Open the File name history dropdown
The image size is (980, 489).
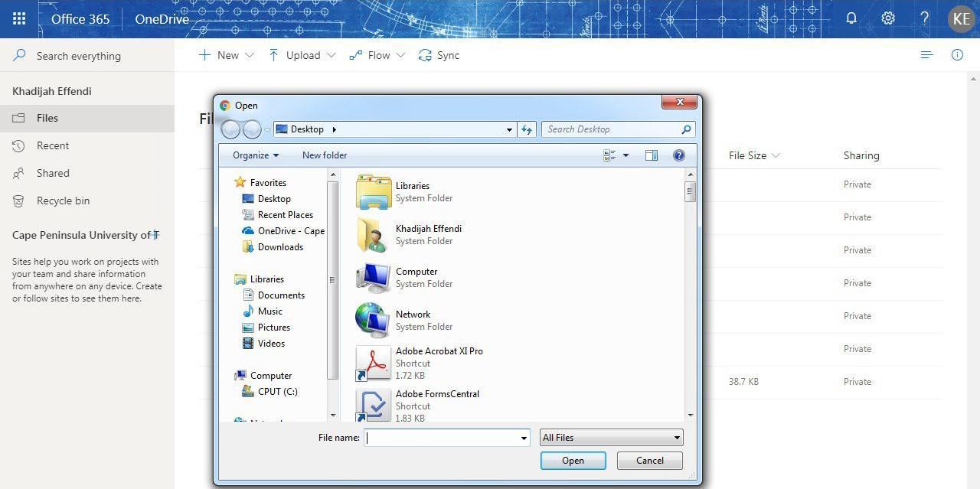524,438
